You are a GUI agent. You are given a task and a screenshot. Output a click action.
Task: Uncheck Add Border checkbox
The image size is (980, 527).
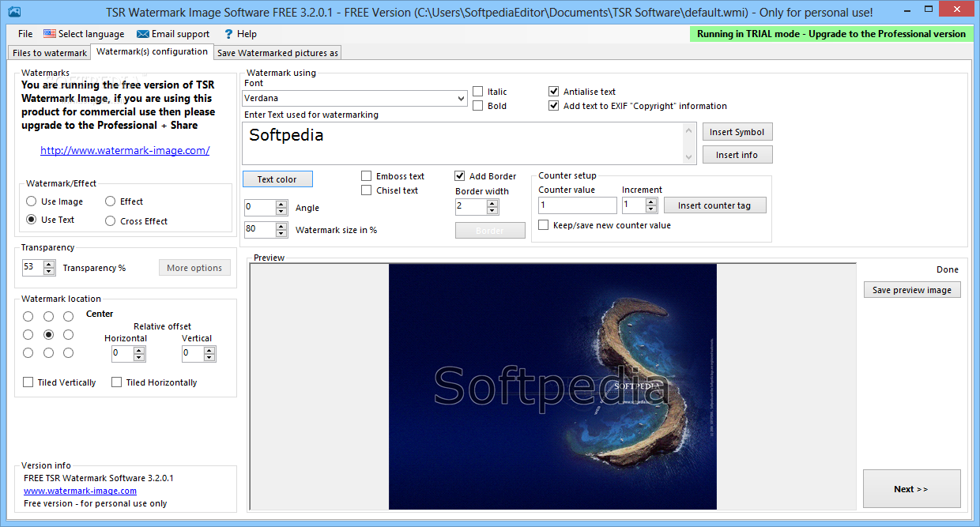tap(460, 176)
